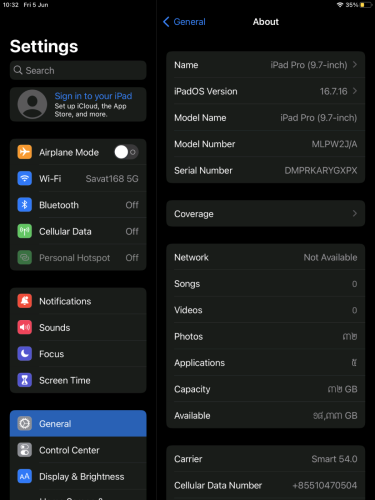Viewport: 375px width, 500px height.
Task: Click the Model Number value MLPW2J/A
Action: pos(334,144)
